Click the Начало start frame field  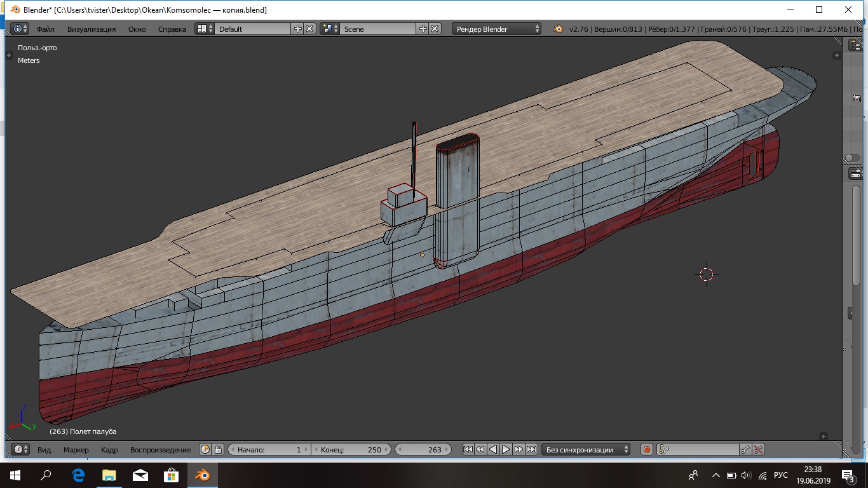[x=269, y=449]
